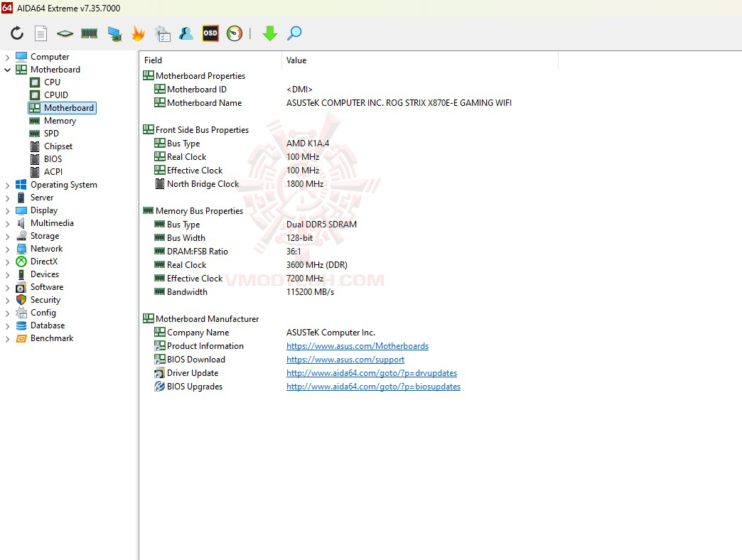Viewport: 742px width, 560px height.
Task: Select the SPD tree item
Action: point(51,134)
